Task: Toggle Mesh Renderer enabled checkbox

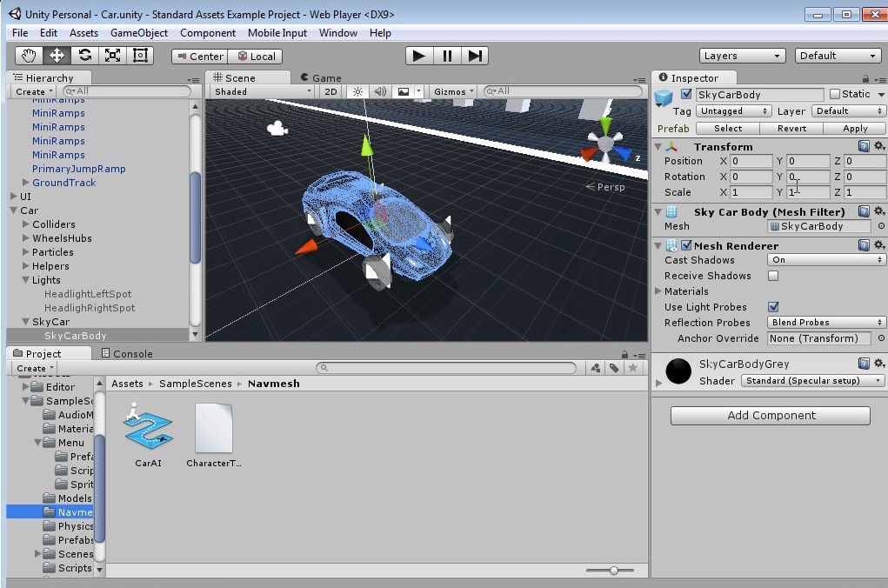Action: tap(686, 245)
